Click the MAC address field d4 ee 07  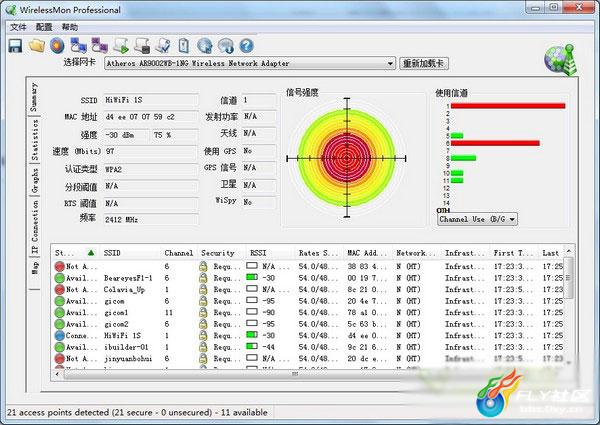pyautogui.click(x=151, y=117)
